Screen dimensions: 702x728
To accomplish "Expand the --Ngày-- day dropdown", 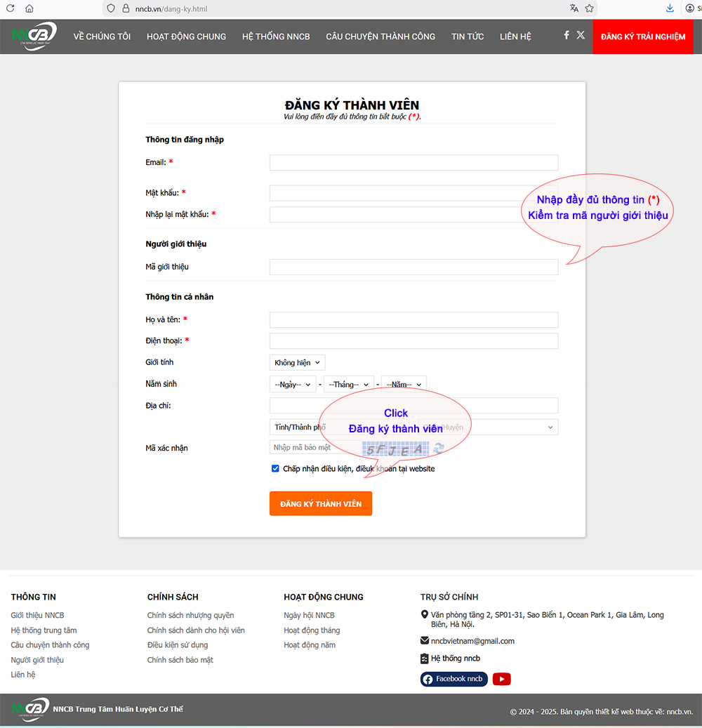I will [293, 385].
